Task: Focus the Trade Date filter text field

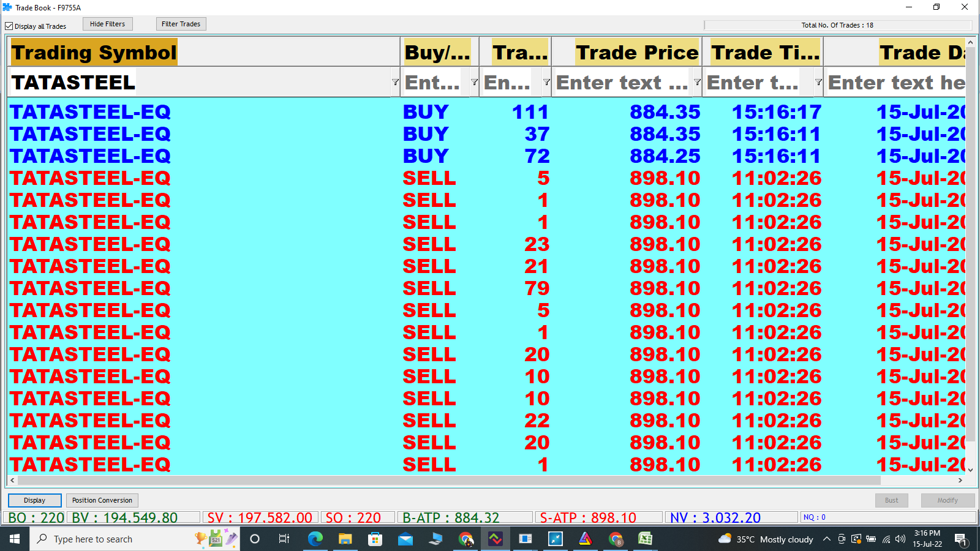Action: (x=895, y=82)
